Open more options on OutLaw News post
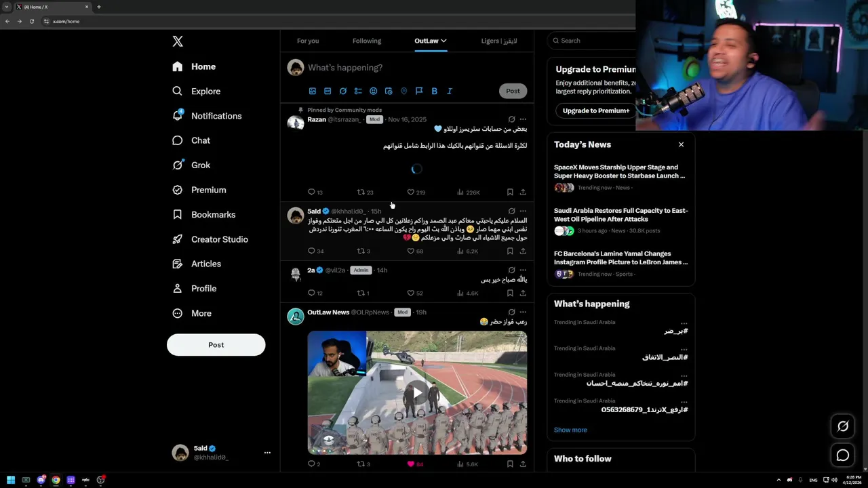 point(523,312)
